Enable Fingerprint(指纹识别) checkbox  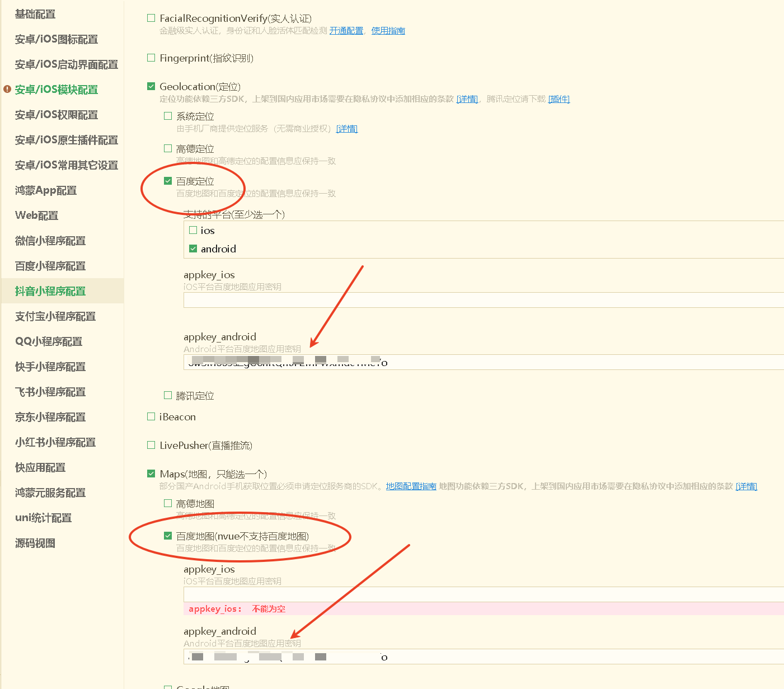tap(151, 58)
